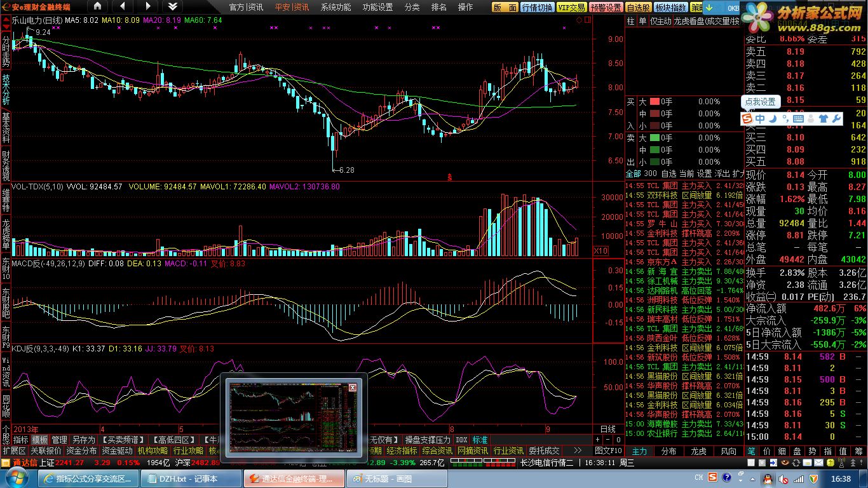
Task: Click the user account icon on IME bar
Action: pyautogui.click(x=811, y=119)
